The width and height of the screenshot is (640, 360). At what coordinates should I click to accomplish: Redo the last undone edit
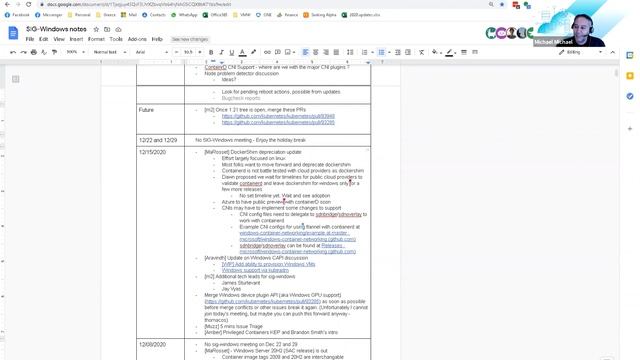pos(23,52)
